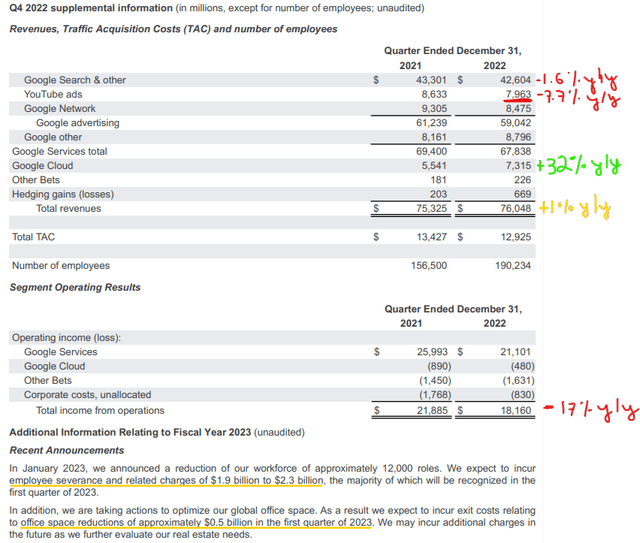
Task: Click the 21,885 total operating income value
Action: coord(432,411)
